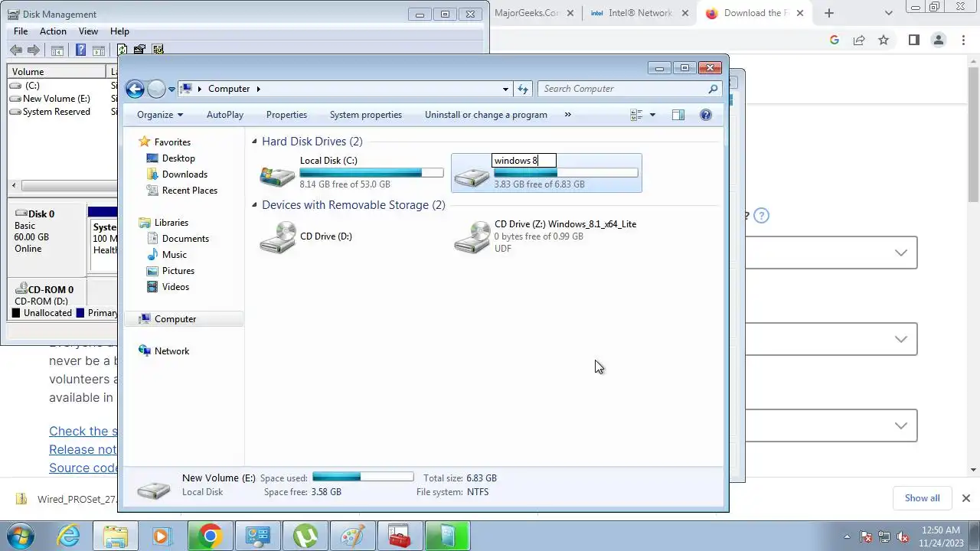Click Show/Hide Console Tree icon in Disk Management
The width and height of the screenshot is (980, 551).
click(57, 50)
